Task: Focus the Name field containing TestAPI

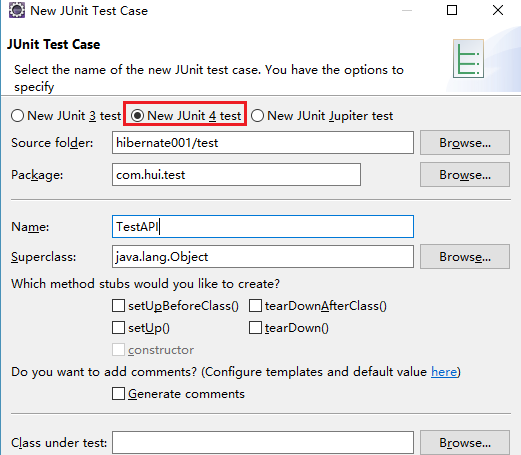Action: [263, 227]
